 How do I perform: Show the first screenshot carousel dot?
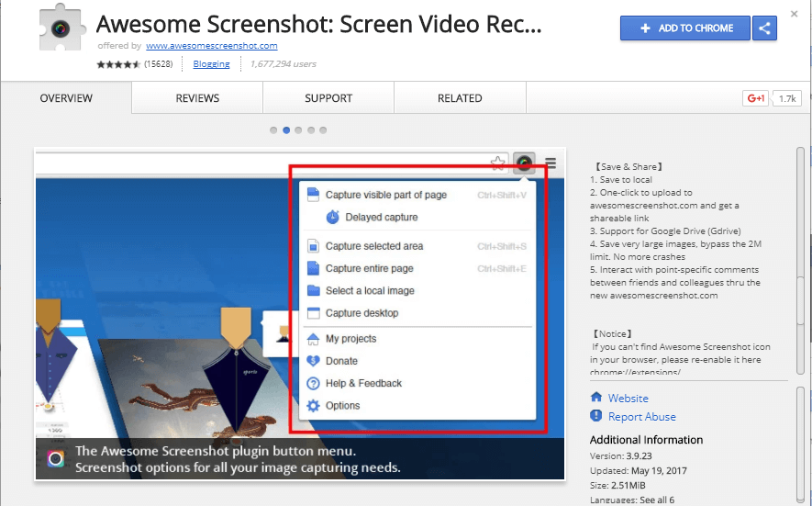point(273,130)
